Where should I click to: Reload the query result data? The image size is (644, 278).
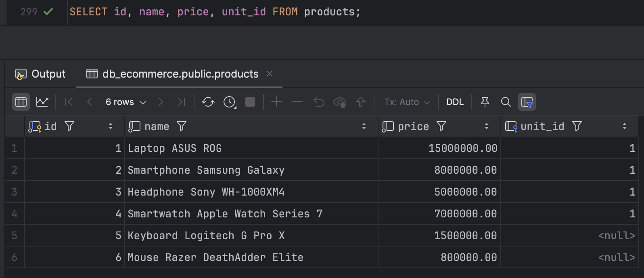tap(208, 102)
